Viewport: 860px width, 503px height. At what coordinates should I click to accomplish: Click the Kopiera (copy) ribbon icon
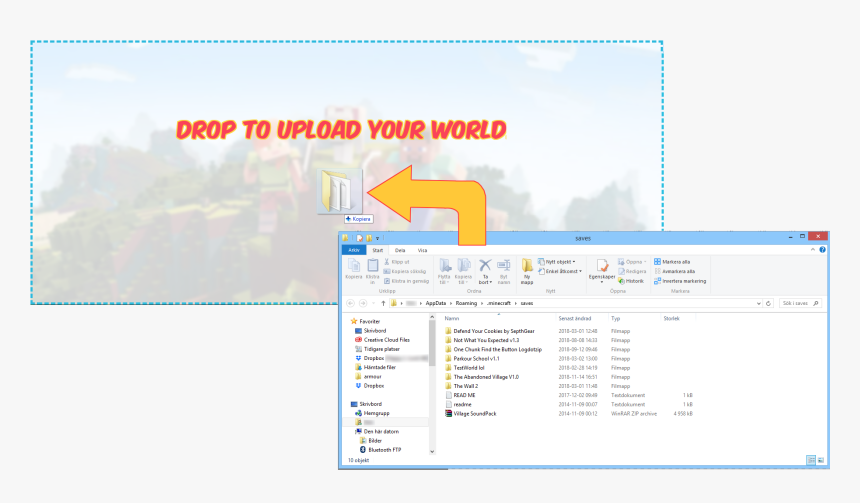(354, 266)
